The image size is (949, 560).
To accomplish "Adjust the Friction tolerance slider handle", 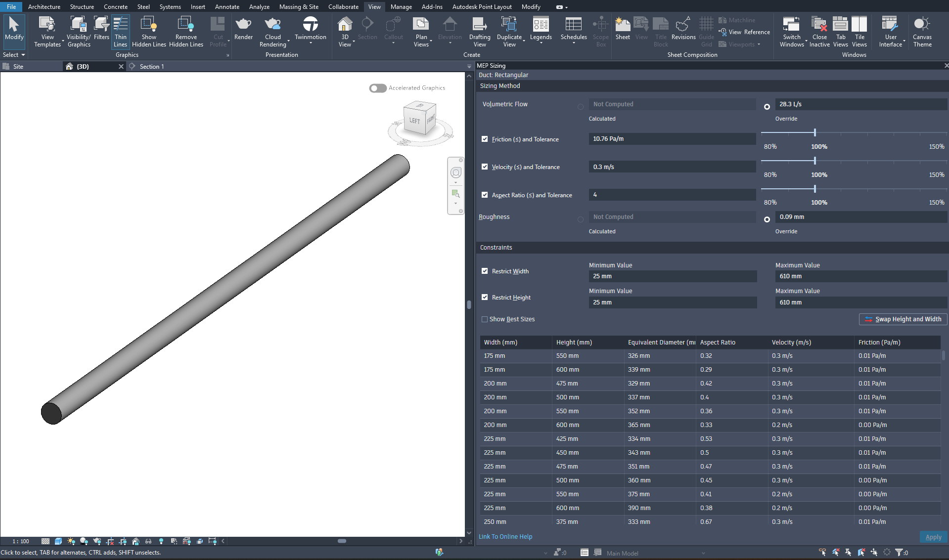I will point(814,132).
